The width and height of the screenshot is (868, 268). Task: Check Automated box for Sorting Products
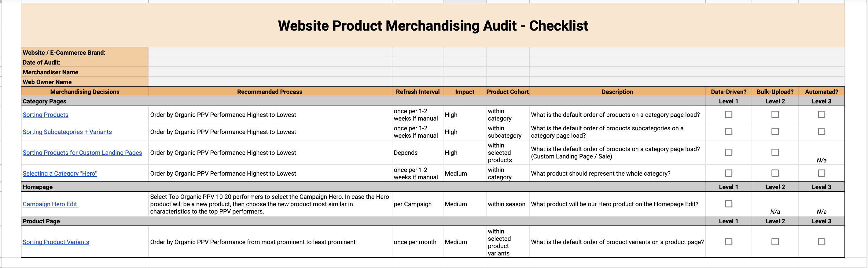(x=822, y=115)
